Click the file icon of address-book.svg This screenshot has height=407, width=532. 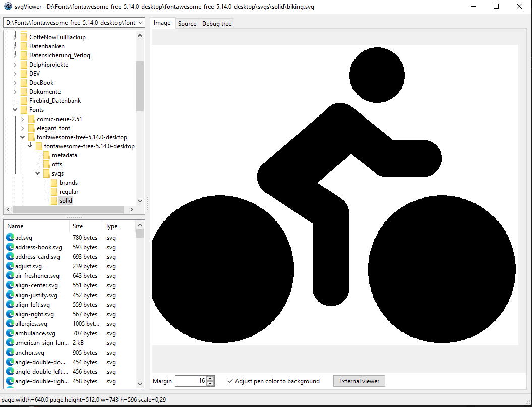pyautogui.click(x=10, y=247)
